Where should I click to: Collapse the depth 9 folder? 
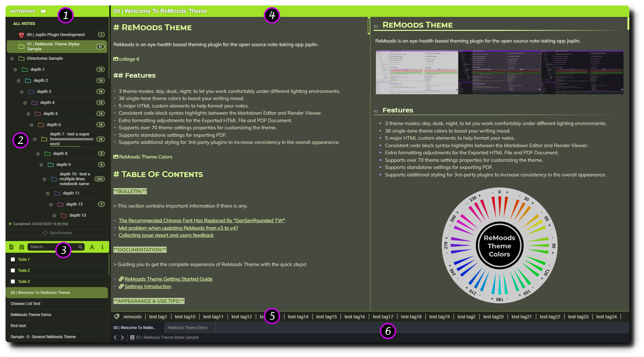click(41, 165)
